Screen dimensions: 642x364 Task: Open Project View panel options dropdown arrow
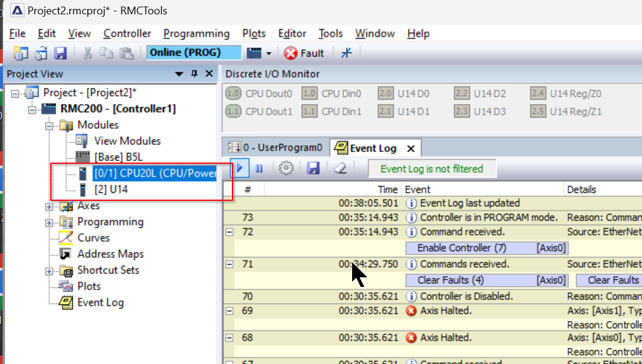(179, 74)
